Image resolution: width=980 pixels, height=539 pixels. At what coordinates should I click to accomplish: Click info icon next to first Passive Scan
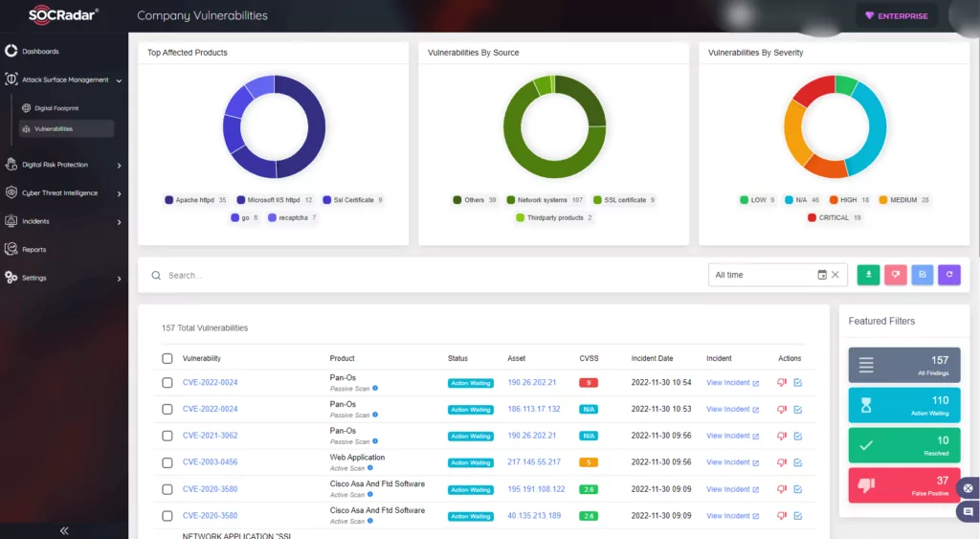point(375,389)
